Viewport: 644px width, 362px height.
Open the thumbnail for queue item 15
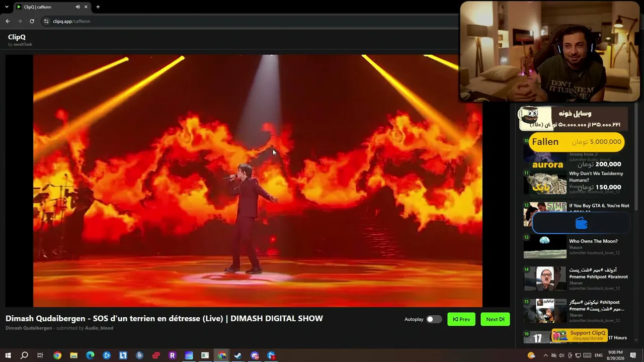pyautogui.click(x=545, y=311)
